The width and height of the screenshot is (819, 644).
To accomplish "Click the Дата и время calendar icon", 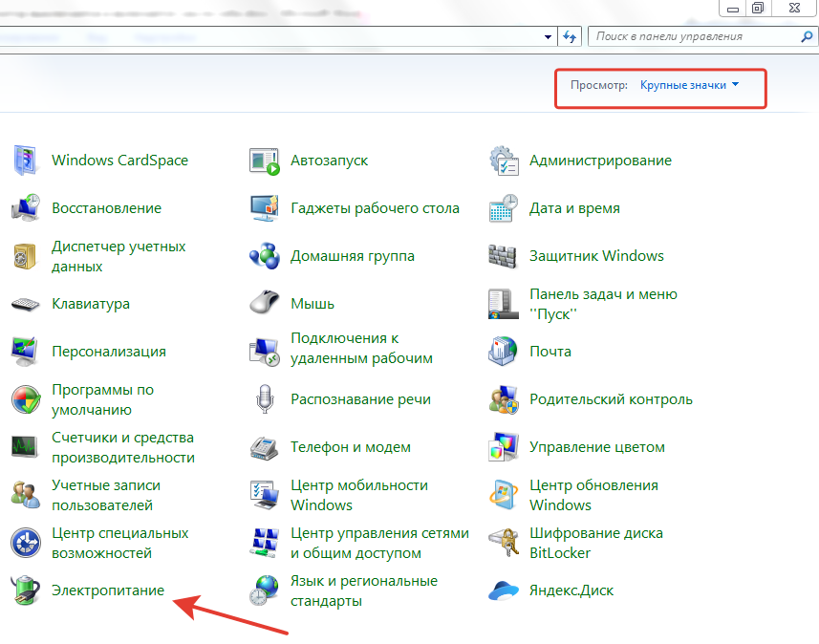I will 504,208.
